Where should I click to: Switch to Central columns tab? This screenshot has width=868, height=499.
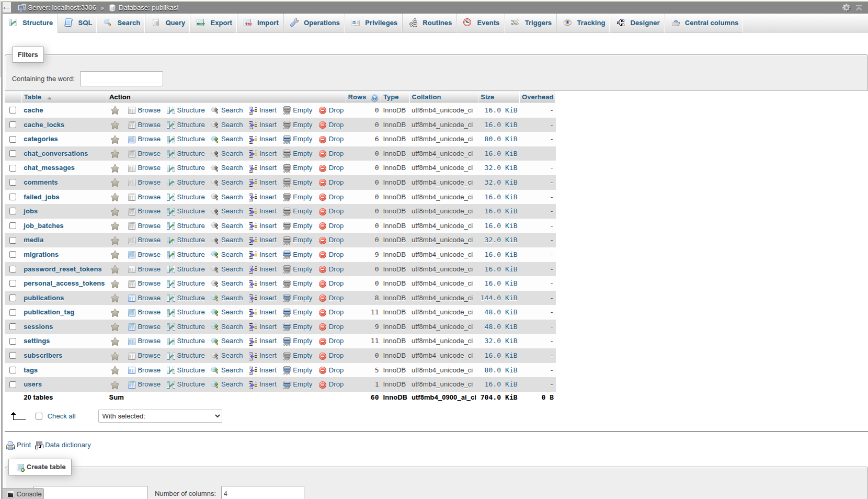coord(705,23)
